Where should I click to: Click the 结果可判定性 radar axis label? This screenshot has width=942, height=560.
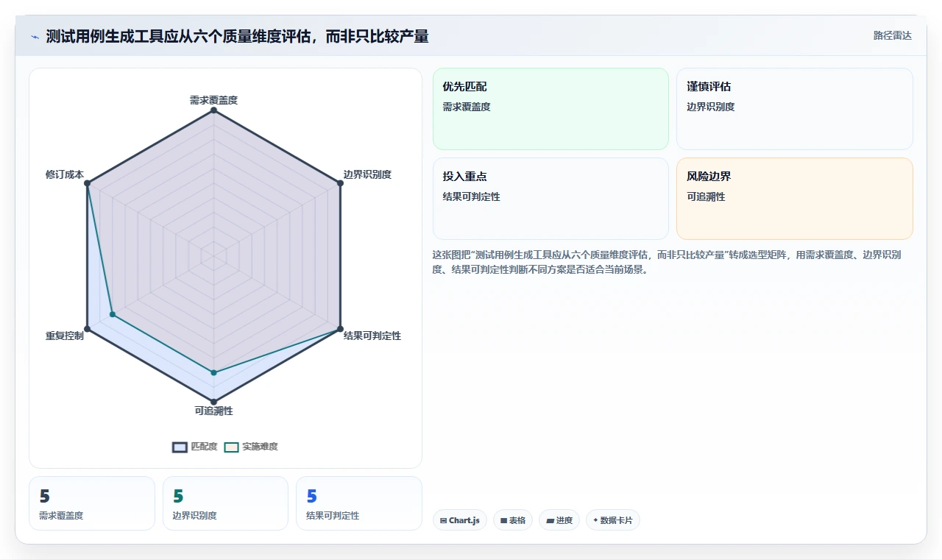[x=372, y=336]
